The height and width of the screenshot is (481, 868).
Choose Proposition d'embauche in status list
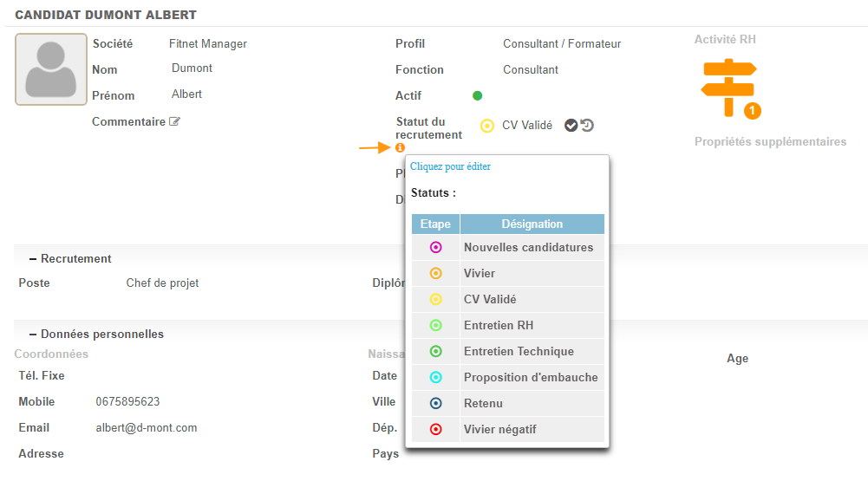point(531,378)
